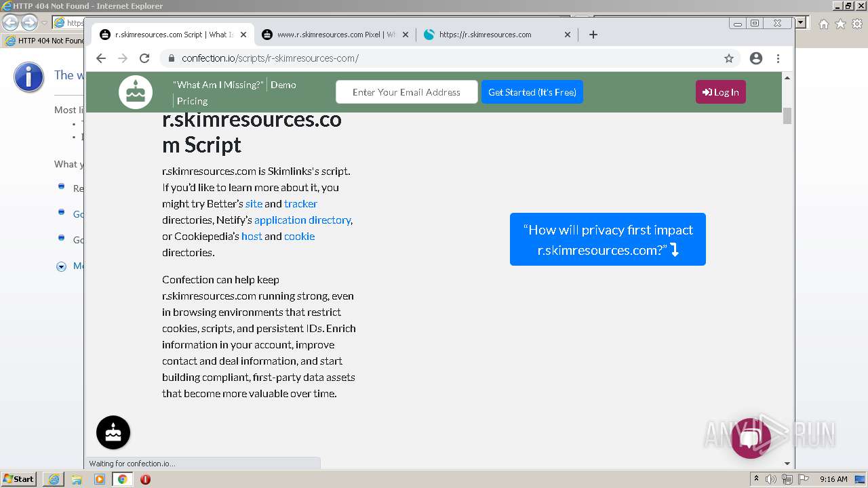The width and height of the screenshot is (868, 488).
Task: Click the taskbar clock showing 9:16 AM
Action: point(833,479)
